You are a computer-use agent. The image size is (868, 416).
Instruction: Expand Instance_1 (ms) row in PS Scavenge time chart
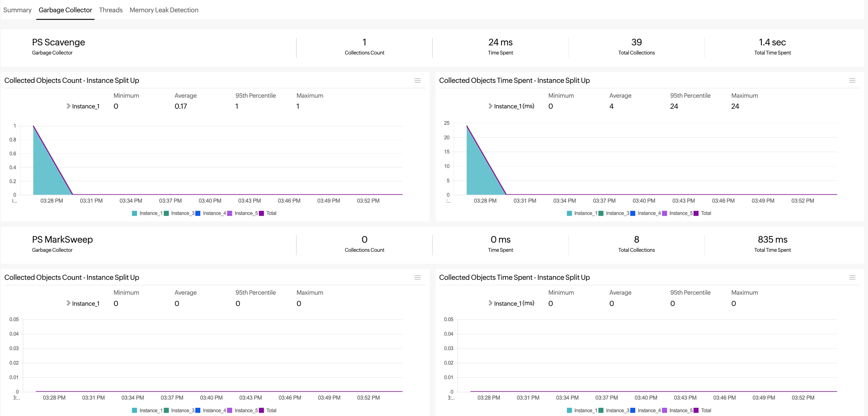[490, 106]
